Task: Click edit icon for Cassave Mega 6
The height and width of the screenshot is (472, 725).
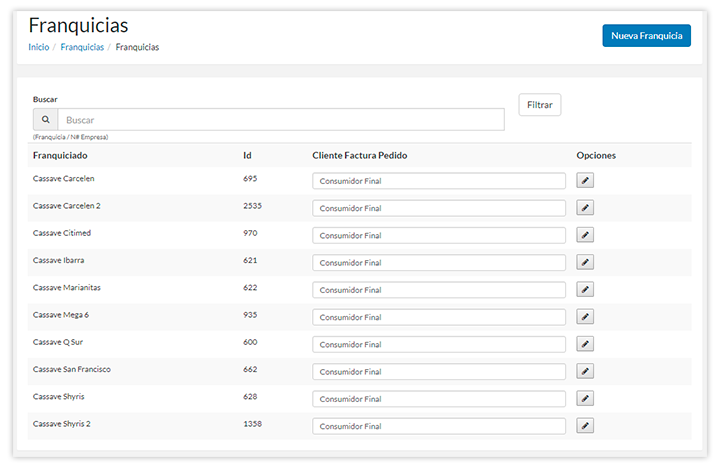Action: 586,317
